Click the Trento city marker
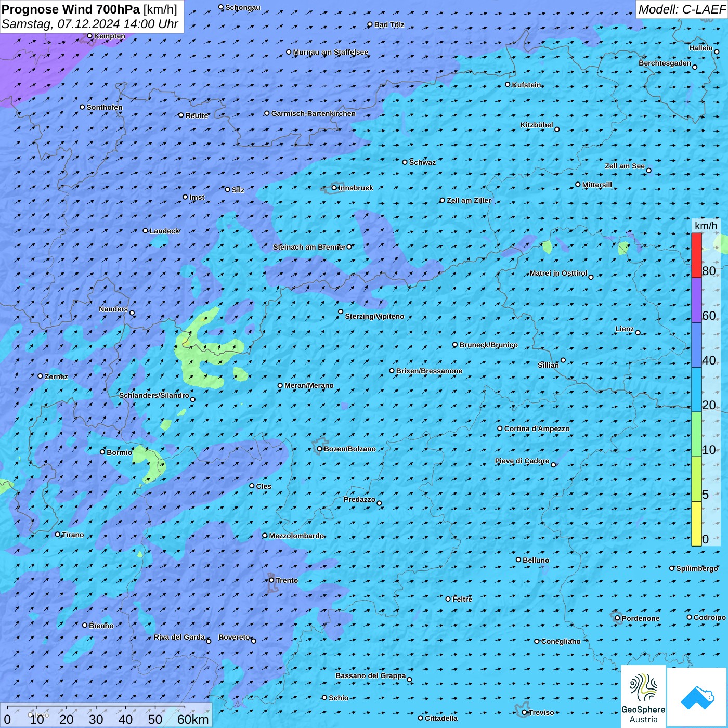Viewport: 728px width, 728px height. coord(271,580)
